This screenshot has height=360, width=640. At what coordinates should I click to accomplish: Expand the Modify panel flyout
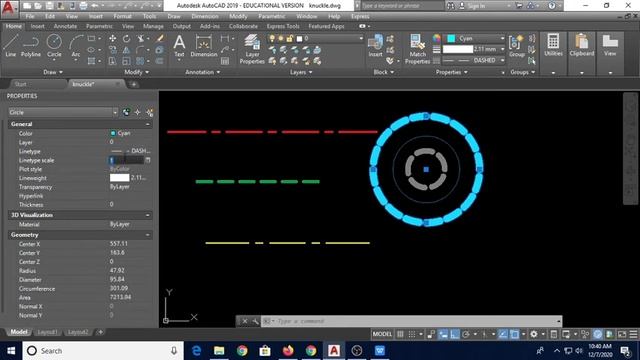137,72
